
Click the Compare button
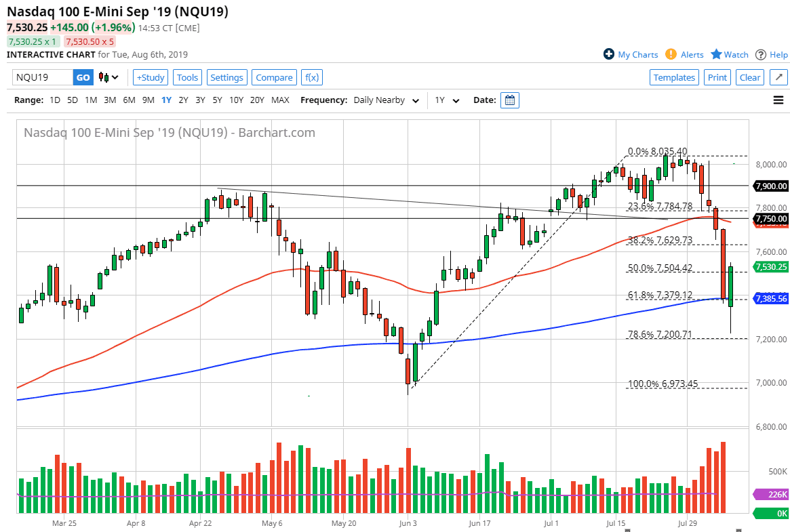pyautogui.click(x=274, y=77)
